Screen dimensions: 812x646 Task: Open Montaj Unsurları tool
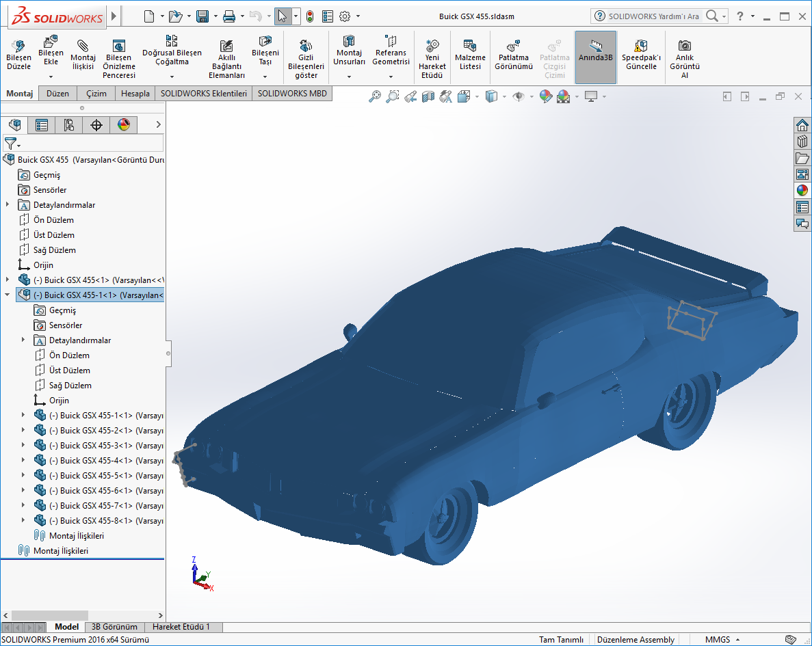349,51
